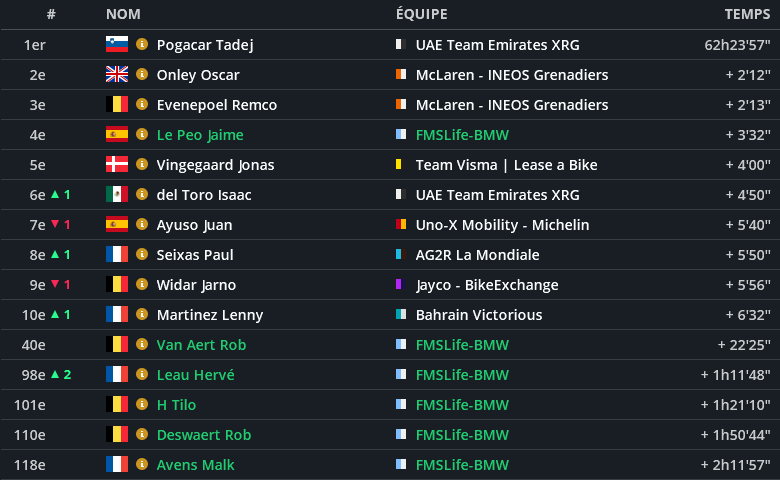Open Van Aert Rob rider link
780x480 pixels.
[201, 345]
